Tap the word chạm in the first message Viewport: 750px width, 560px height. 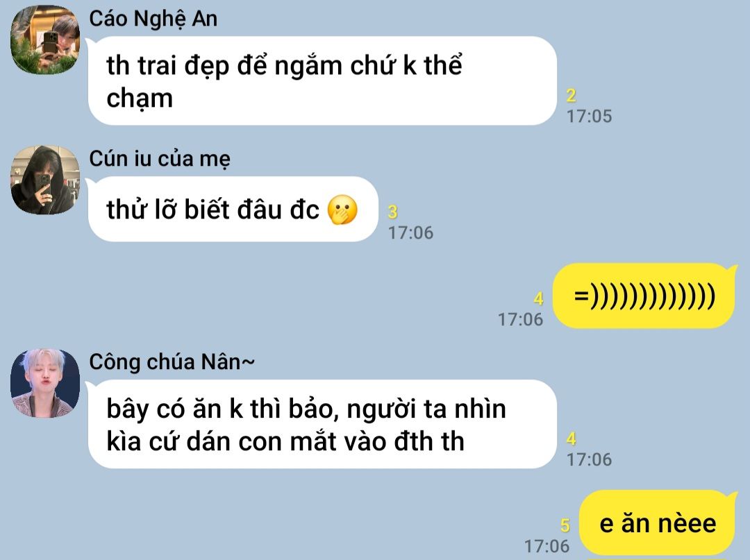(x=140, y=99)
